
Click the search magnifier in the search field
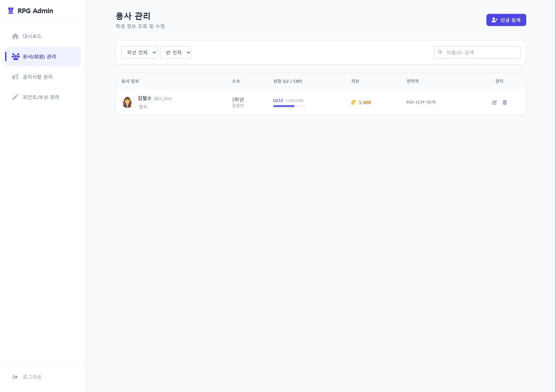pyautogui.click(x=440, y=52)
